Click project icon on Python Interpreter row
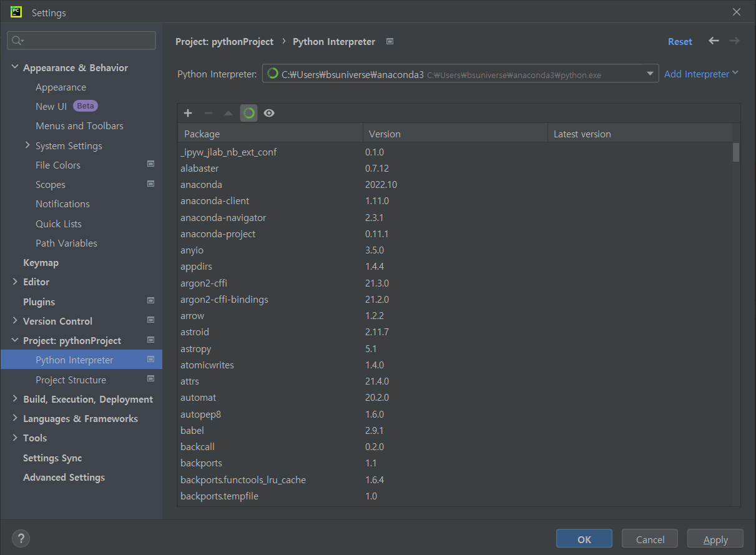 (x=150, y=359)
